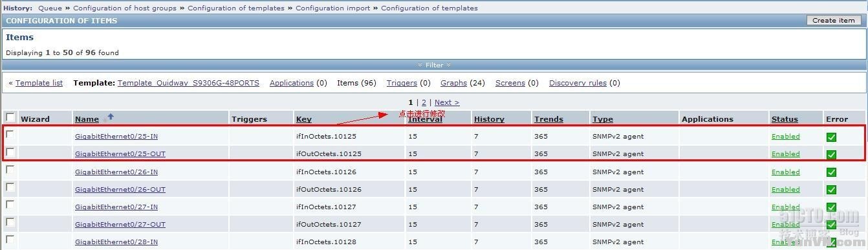
Task: Open item GigabitEthernet0/27-IN
Action: pyautogui.click(x=116, y=207)
